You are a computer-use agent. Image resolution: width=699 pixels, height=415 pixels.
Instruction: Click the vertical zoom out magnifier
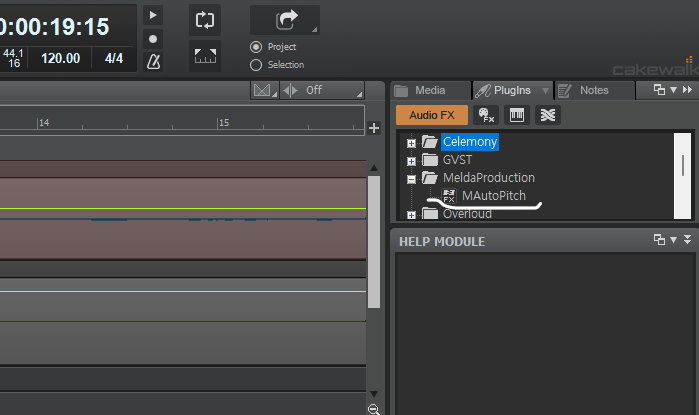pyautogui.click(x=374, y=409)
